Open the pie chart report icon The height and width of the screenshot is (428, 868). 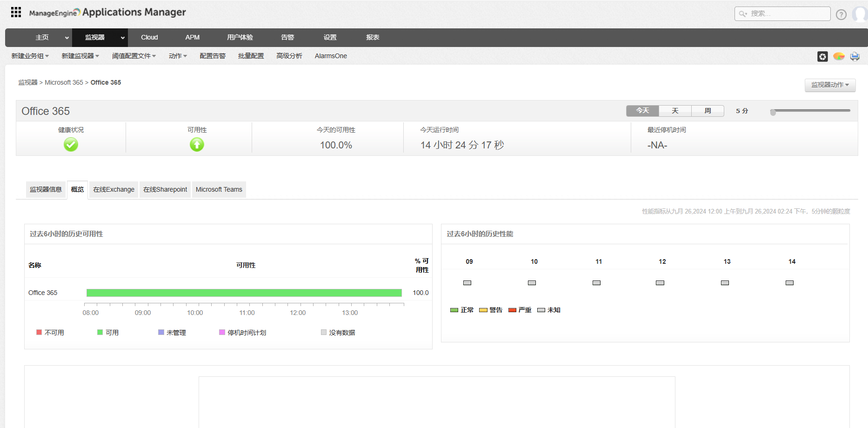click(x=839, y=56)
